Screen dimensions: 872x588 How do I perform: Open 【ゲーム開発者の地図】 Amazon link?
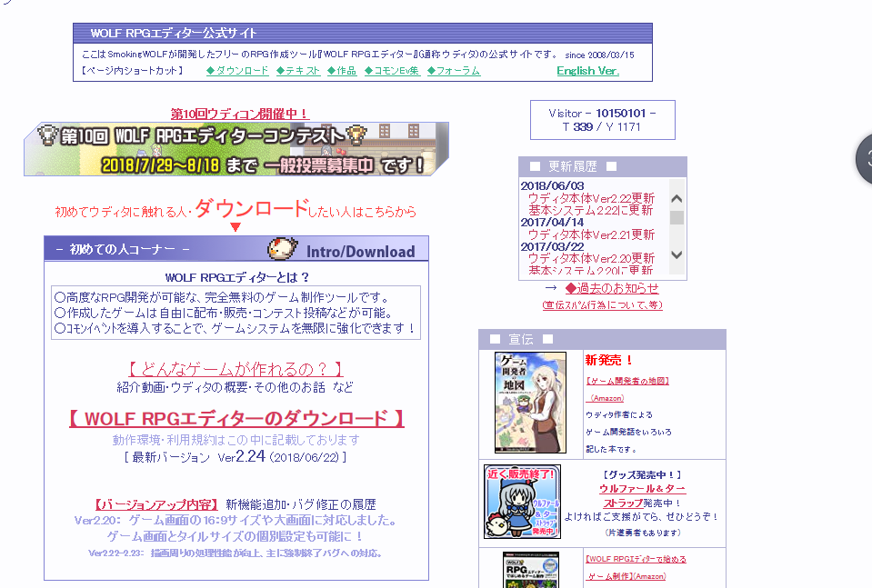tap(627, 389)
